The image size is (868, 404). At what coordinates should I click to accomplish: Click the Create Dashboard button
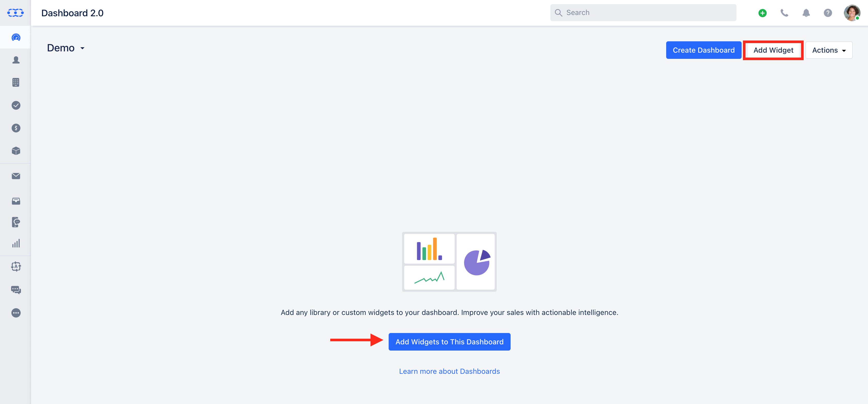coord(704,50)
